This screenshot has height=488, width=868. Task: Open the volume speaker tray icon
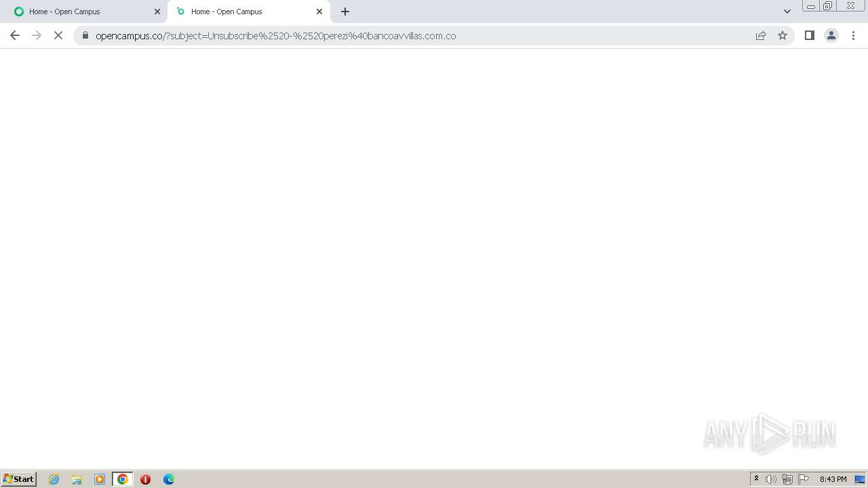point(771,479)
